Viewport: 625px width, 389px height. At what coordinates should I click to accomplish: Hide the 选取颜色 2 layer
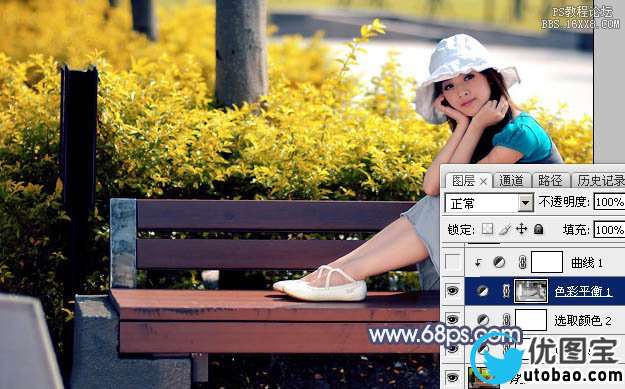coord(452,319)
